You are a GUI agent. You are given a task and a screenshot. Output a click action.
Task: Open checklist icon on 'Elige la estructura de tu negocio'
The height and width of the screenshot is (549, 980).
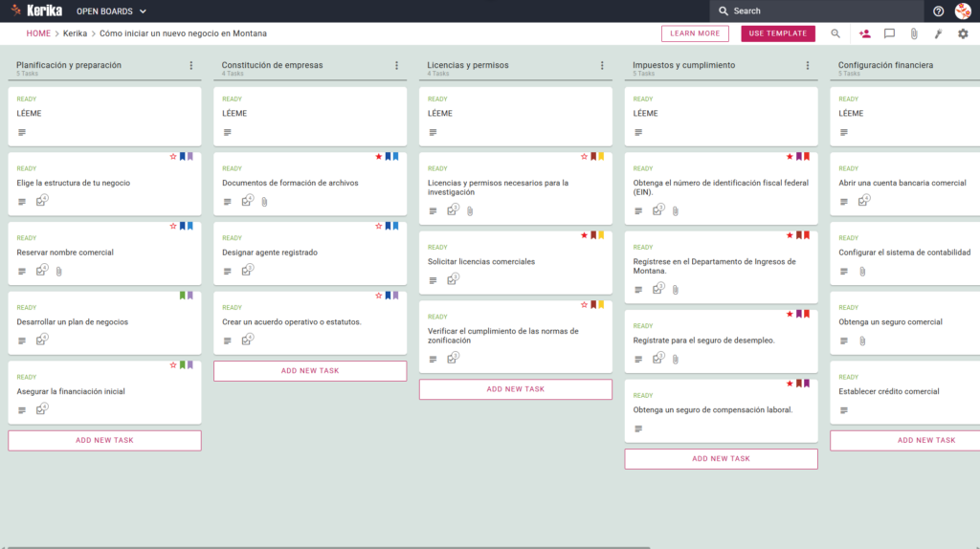pyautogui.click(x=41, y=201)
